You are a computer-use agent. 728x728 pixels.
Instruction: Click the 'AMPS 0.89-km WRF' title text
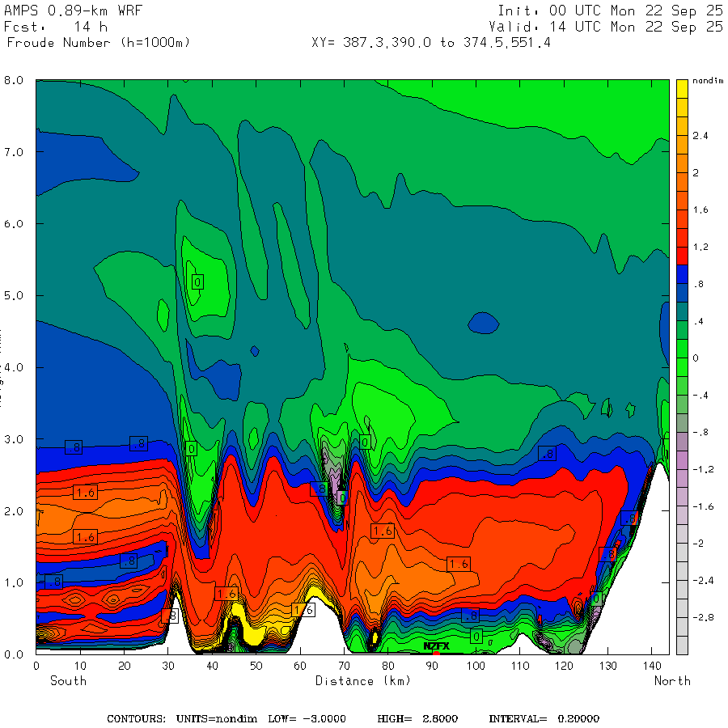[73, 11]
